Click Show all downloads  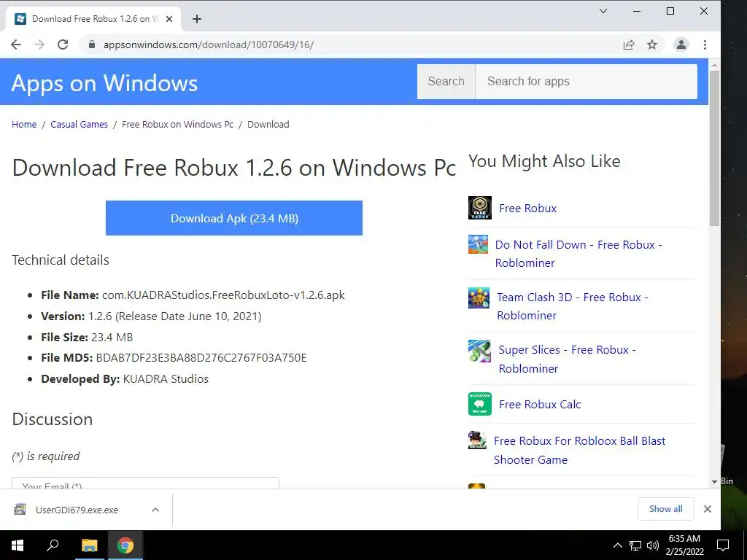pos(665,509)
